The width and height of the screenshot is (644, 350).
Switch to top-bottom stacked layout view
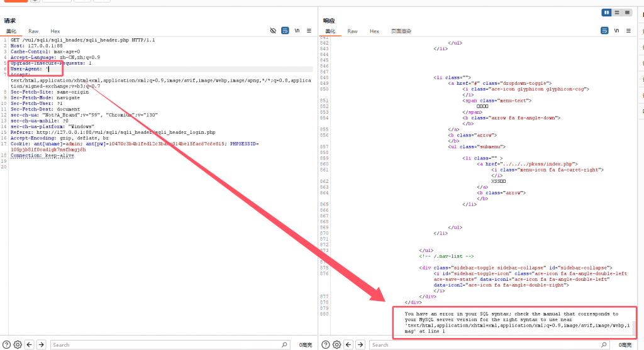click(617, 13)
